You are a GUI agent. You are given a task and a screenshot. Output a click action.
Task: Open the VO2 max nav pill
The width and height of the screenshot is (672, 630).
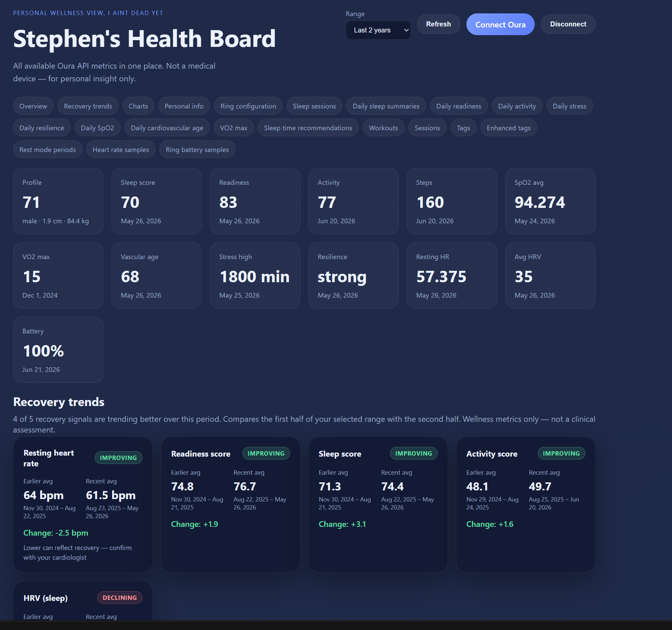tap(234, 128)
